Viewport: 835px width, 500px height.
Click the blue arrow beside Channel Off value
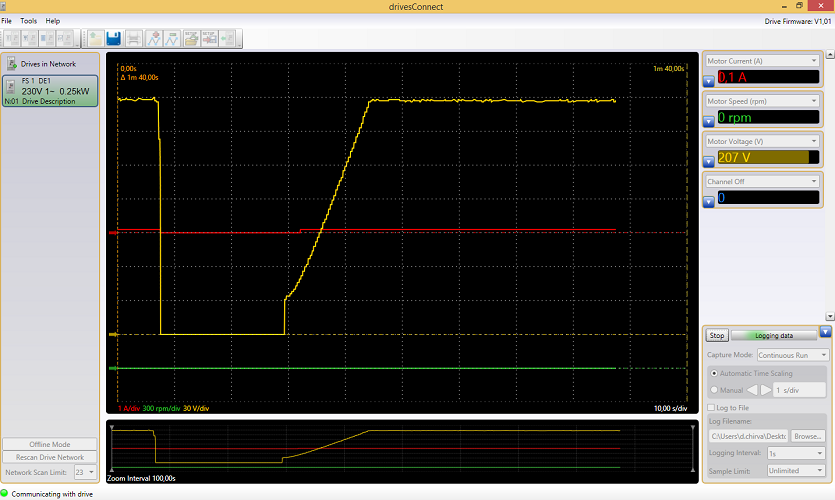pos(709,202)
